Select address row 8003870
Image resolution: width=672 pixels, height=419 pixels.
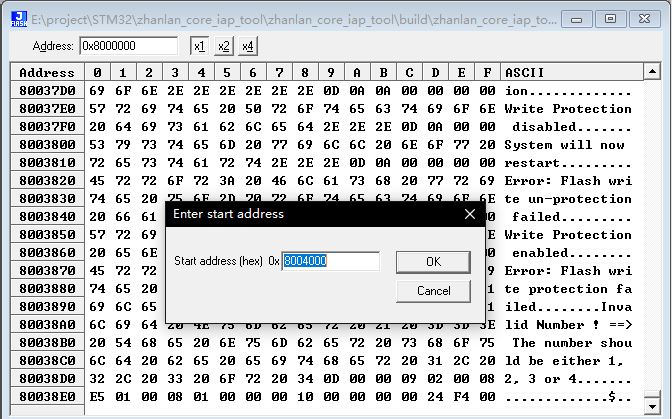tap(47, 270)
